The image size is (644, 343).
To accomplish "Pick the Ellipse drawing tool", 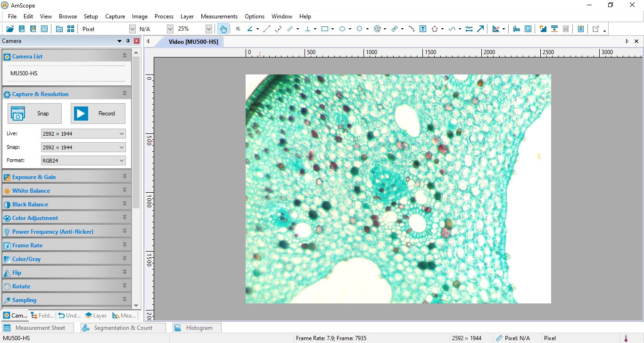I will click(343, 29).
